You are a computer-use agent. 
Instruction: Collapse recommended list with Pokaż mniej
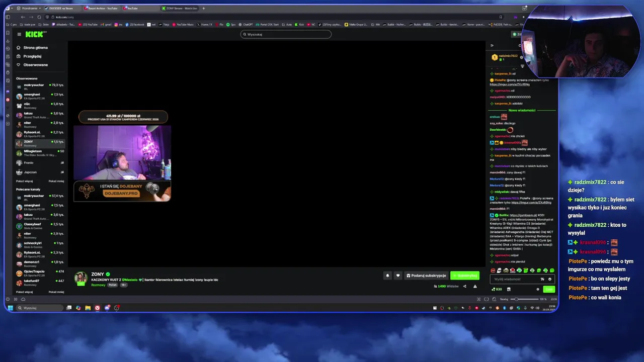tap(56, 292)
